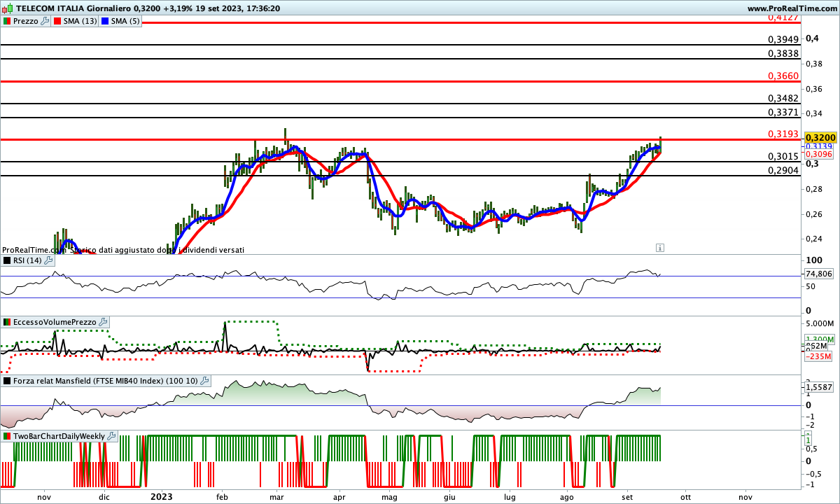Open the EccessoVolumePrezzo wrench settings

coord(104,322)
